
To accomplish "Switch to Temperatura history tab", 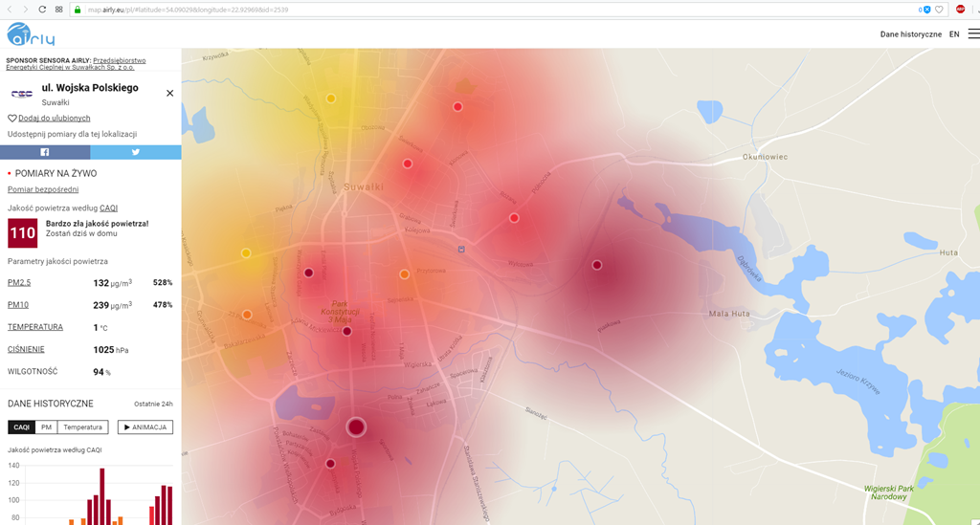I will point(82,427).
